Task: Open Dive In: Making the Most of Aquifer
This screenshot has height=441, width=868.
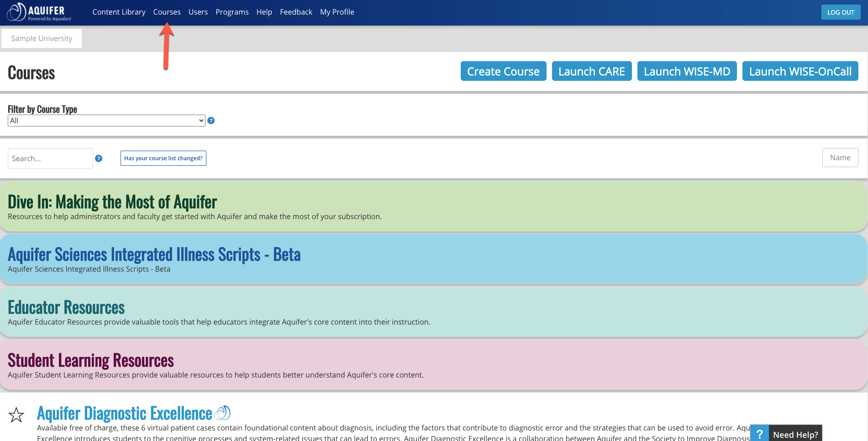Action: (x=112, y=202)
